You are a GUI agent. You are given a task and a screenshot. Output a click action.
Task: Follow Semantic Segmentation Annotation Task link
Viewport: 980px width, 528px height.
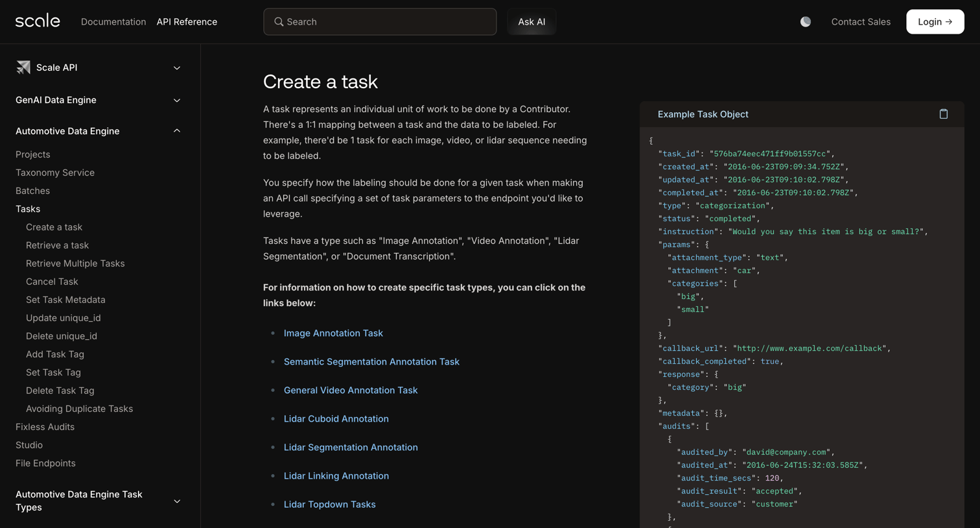371,362
